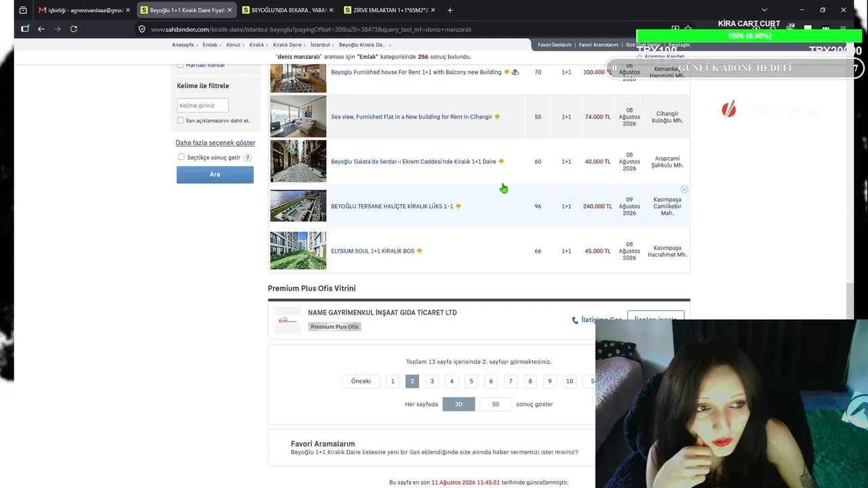Go to results page 1
Viewport: 868px width, 488px height.
point(393,381)
